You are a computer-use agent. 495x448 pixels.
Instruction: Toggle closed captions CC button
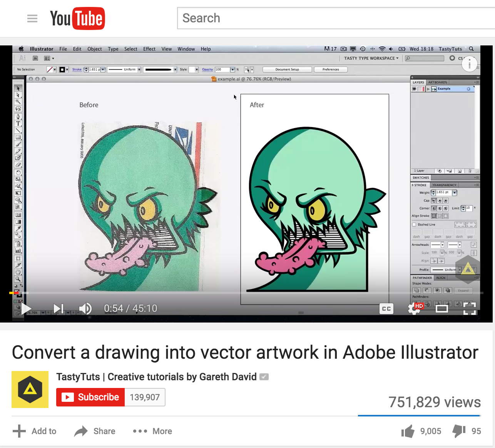click(386, 308)
